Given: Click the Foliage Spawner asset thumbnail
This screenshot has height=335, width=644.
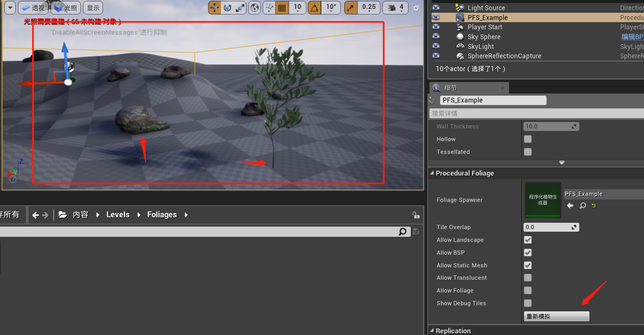Looking at the screenshot, I should click(x=543, y=200).
